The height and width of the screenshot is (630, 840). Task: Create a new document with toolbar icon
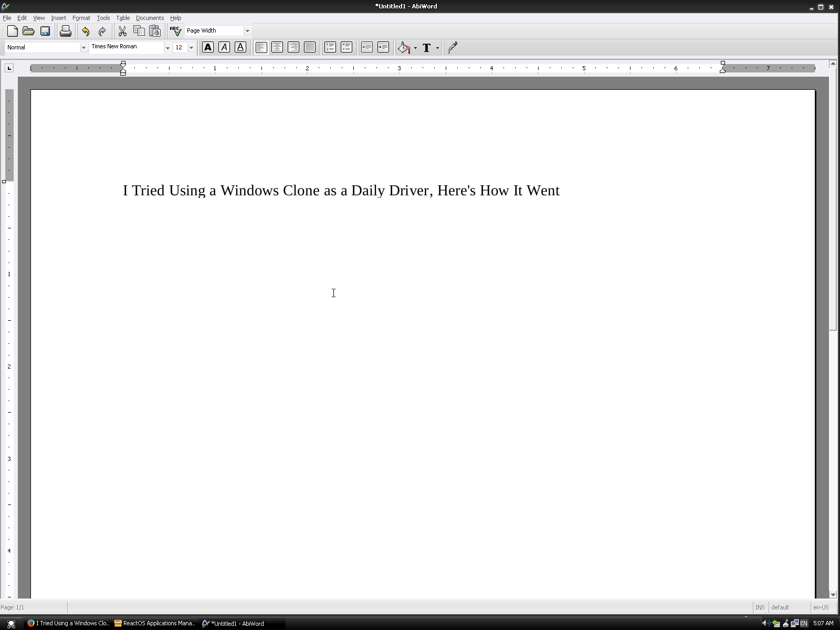click(x=13, y=31)
